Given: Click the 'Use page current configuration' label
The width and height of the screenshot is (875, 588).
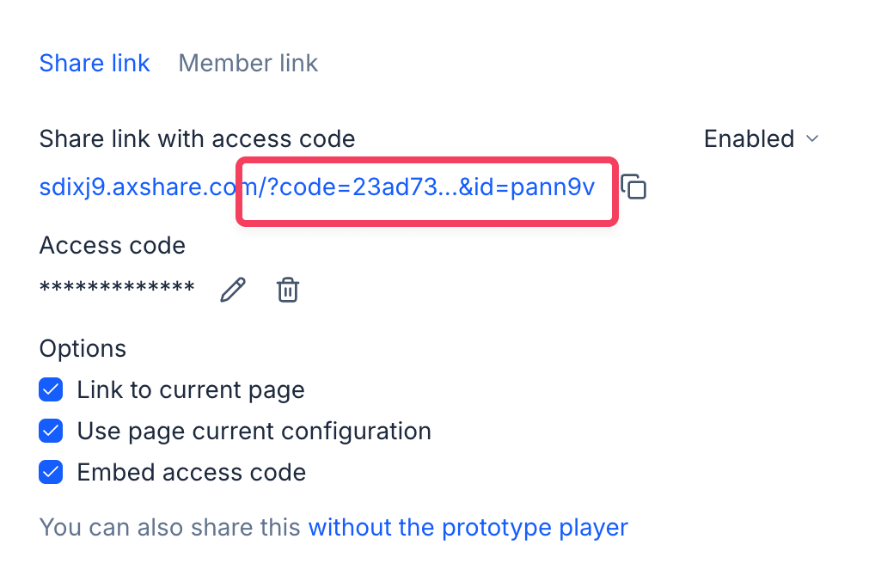Looking at the screenshot, I should pyautogui.click(x=254, y=431).
